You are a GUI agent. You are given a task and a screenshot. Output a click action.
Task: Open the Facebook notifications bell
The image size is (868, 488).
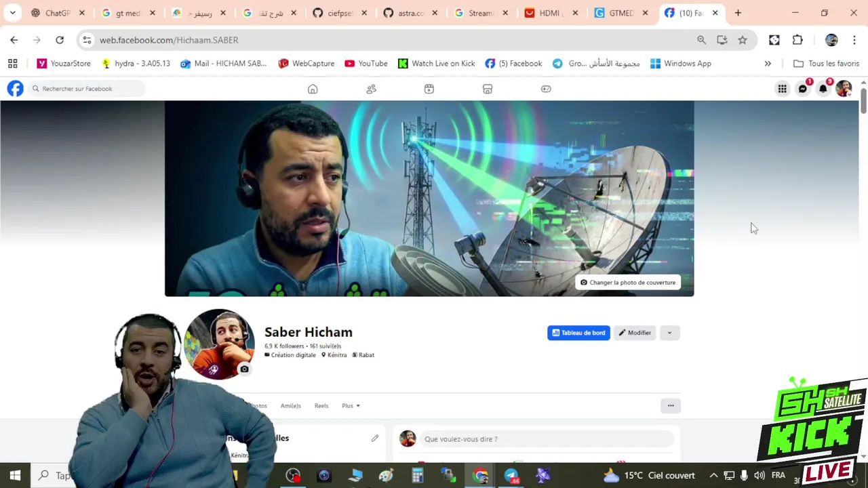(x=823, y=89)
